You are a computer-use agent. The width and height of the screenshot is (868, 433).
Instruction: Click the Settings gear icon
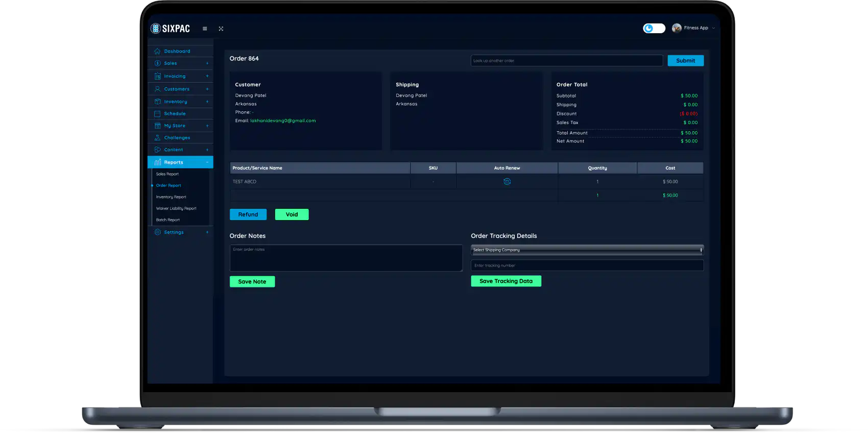157,232
